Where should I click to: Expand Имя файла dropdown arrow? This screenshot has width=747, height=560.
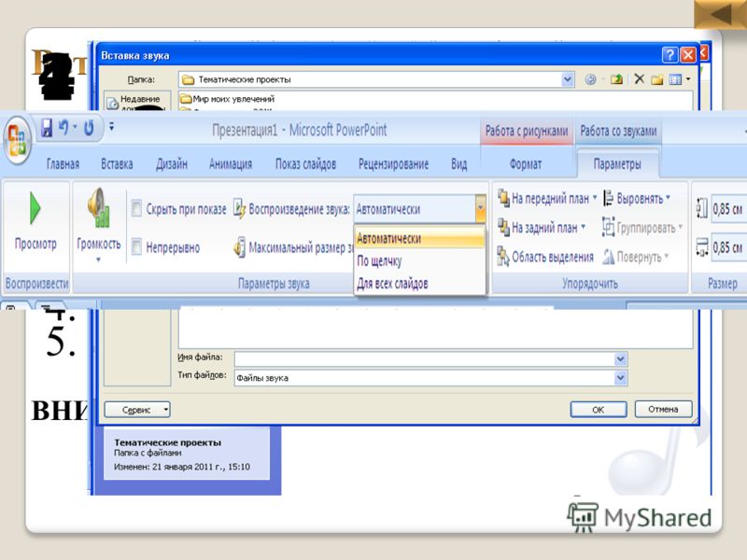pyautogui.click(x=620, y=358)
